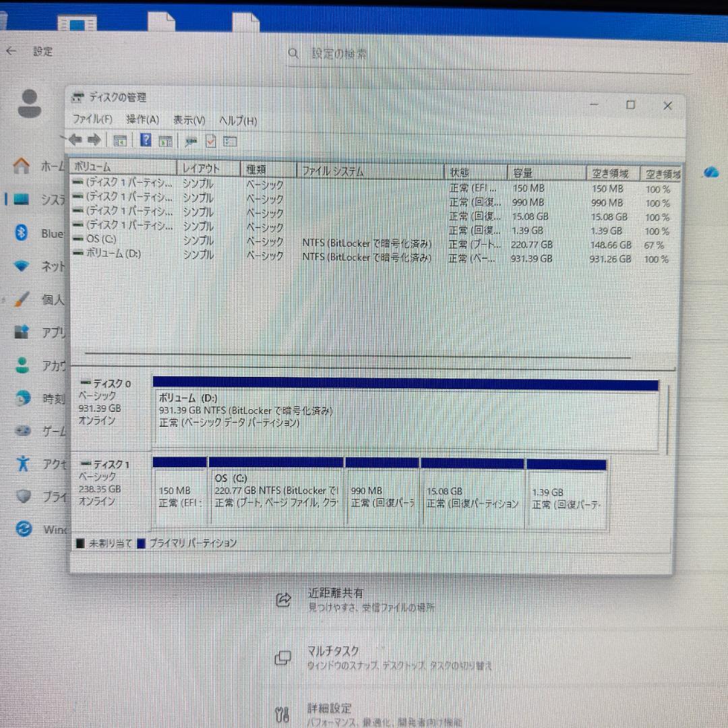Click the Back arrow in Disk Management toolbar
This screenshot has height=728, width=728.
75,140
